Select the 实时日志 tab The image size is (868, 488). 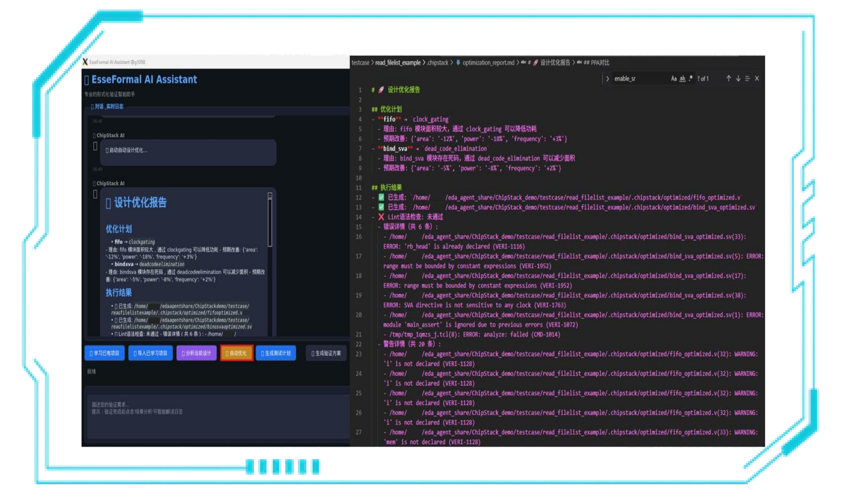115,106
